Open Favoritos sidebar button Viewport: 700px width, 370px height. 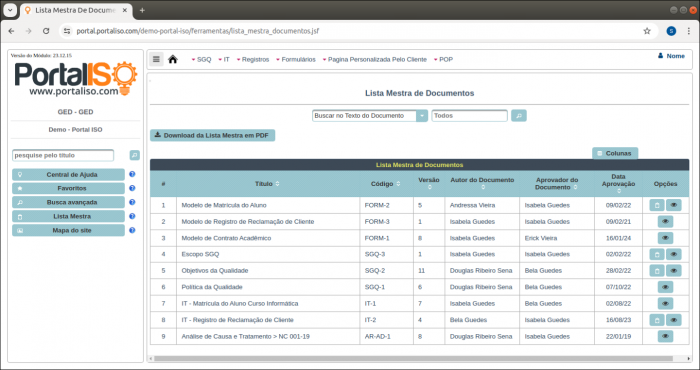pos(68,188)
